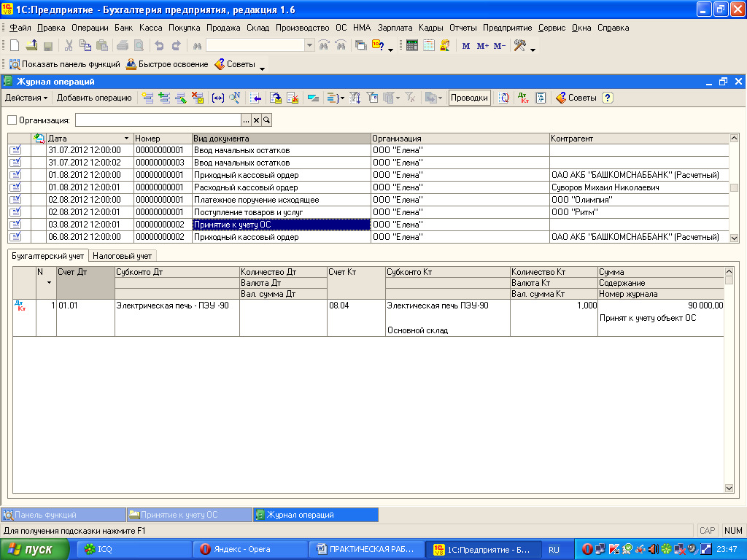Click the Organization field magnifier button
The width and height of the screenshot is (747, 560).
[266, 120]
